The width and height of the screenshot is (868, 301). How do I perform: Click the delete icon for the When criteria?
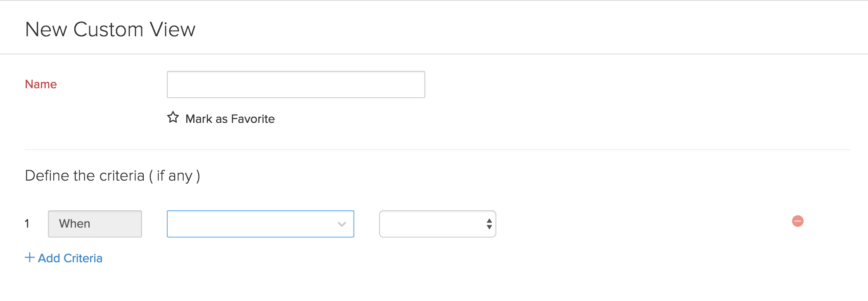pyautogui.click(x=797, y=221)
